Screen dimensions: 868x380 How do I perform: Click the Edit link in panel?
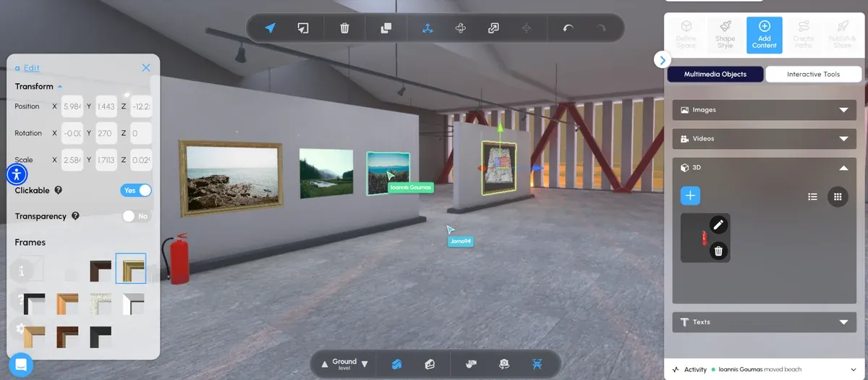click(x=31, y=68)
